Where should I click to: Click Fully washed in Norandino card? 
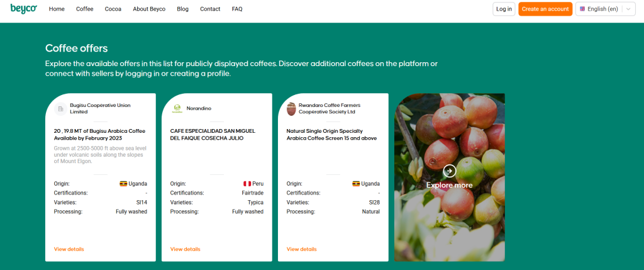pyautogui.click(x=248, y=211)
